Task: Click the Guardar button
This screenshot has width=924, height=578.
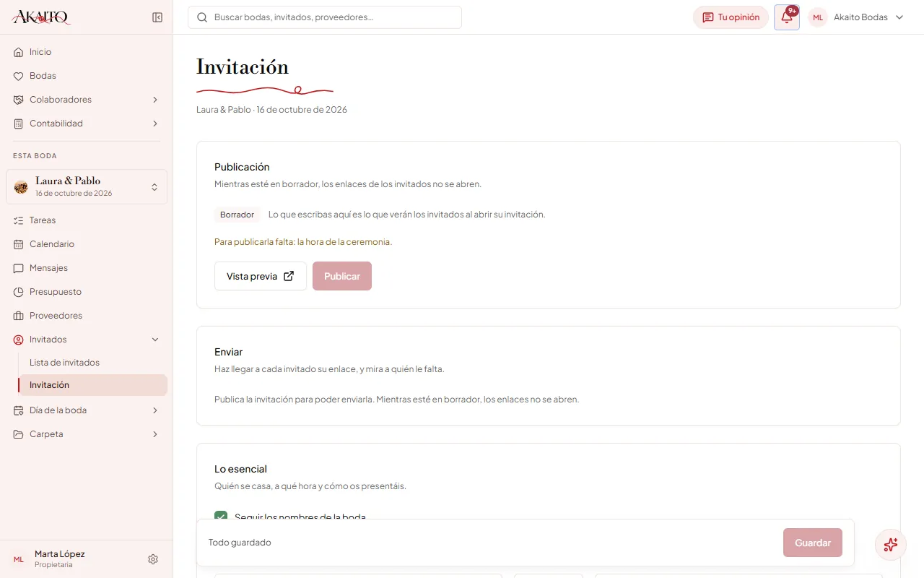Action: (813, 543)
